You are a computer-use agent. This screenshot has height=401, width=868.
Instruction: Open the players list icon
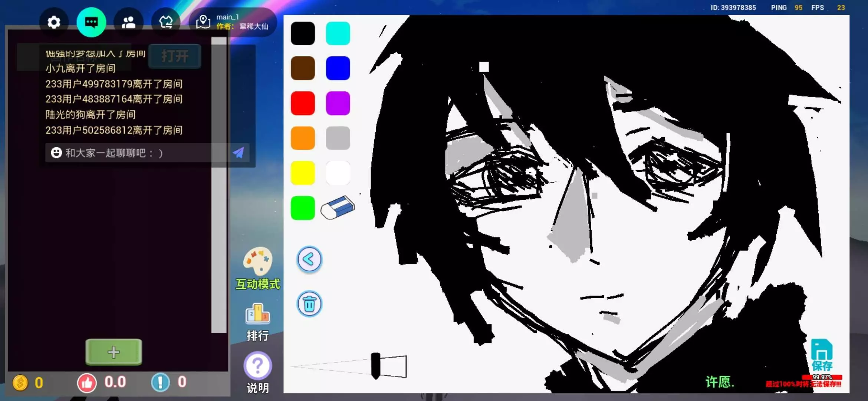point(128,22)
